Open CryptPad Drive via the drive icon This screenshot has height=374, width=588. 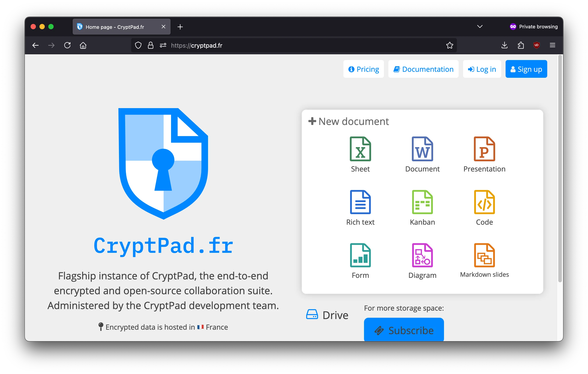click(x=312, y=314)
